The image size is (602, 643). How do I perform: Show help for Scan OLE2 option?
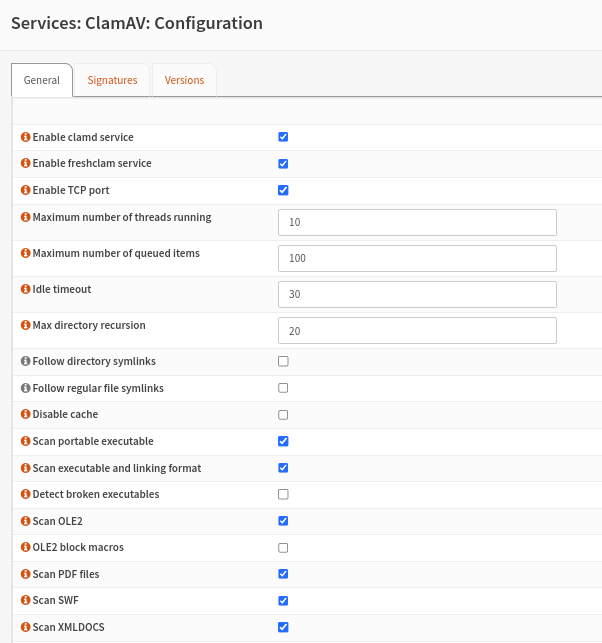(26, 521)
